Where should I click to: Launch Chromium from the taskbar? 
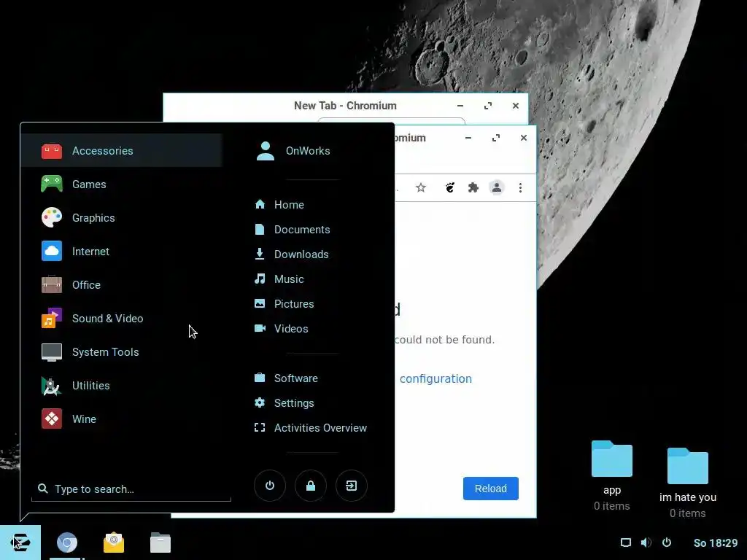coord(67,542)
